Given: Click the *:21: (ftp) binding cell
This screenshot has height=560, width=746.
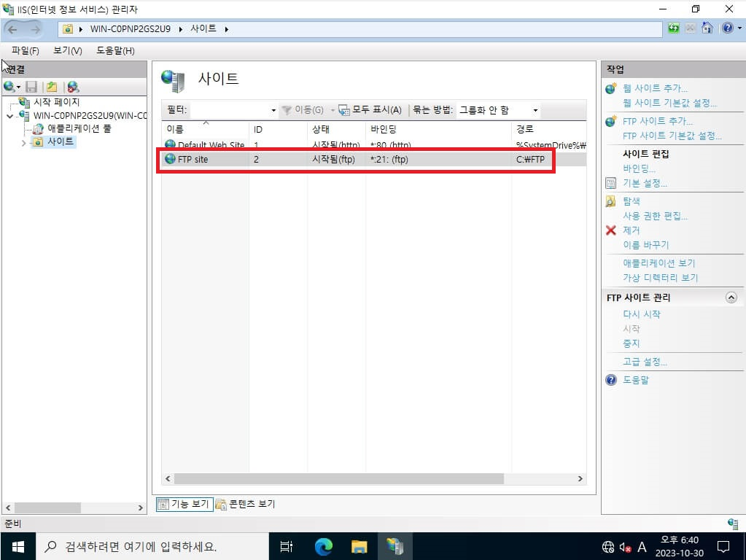Looking at the screenshot, I should [389, 160].
